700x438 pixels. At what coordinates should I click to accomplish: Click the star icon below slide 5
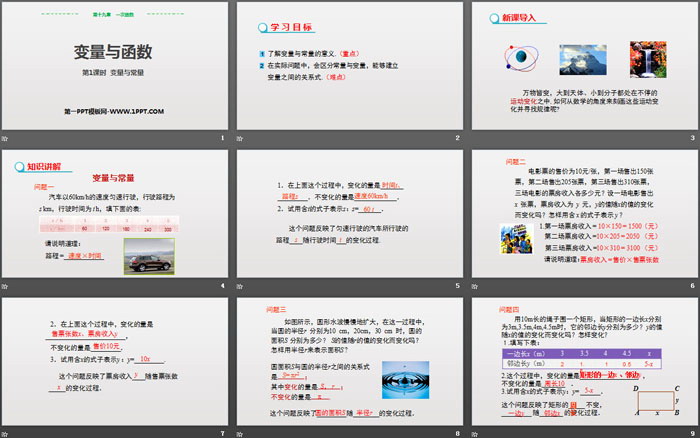click(240, 286)
